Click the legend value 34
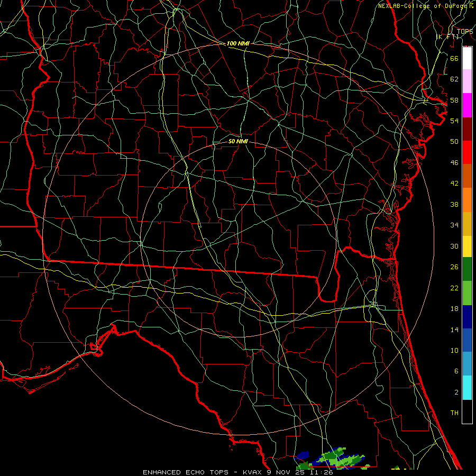Screen dimensions: 476x476 (454, 225)
